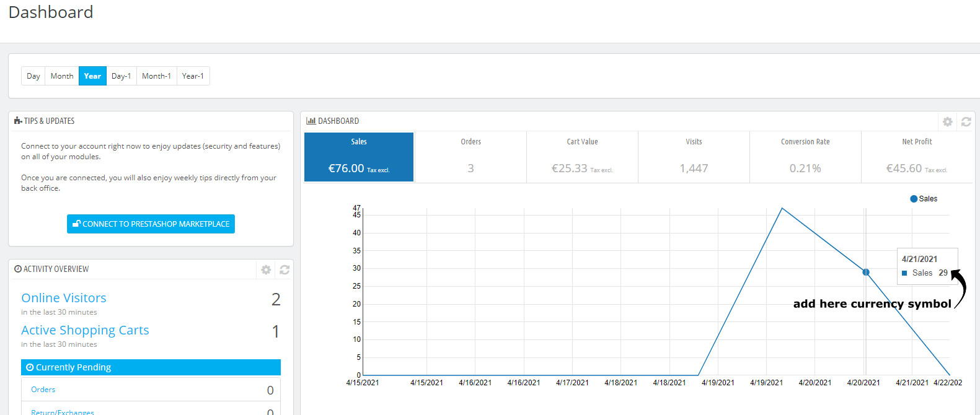Click the €45.60 net profit value
This screenshot has height=415, width=980.
[x=904, y=168]
